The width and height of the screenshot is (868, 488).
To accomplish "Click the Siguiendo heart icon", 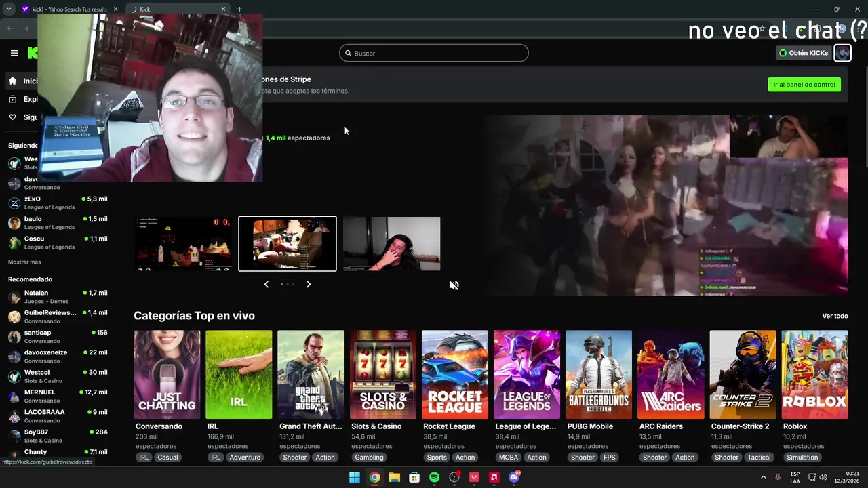I will 12,117.
